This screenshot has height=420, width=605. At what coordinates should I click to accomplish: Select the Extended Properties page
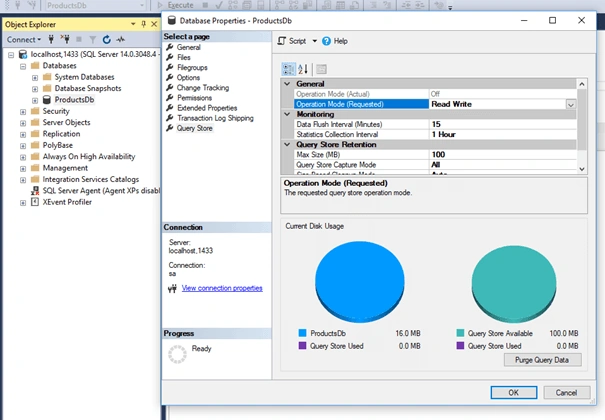pyautogui.click(x=207, y=108)
